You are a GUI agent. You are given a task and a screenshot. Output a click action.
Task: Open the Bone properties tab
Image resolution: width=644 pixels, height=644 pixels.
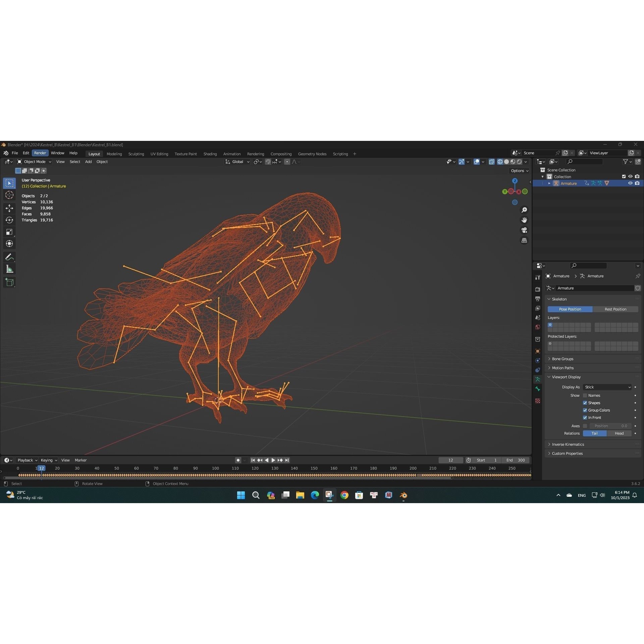pyautogui.click(x=538, y=389)
